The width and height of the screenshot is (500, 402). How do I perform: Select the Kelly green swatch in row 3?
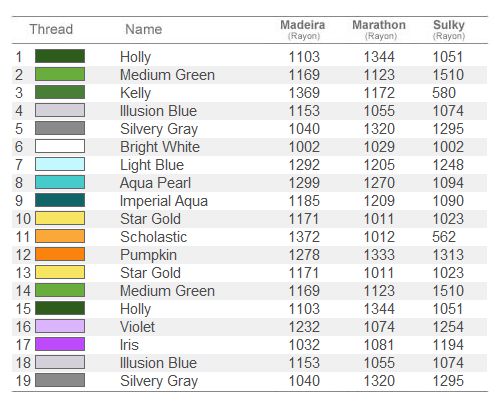pos(60,92)
